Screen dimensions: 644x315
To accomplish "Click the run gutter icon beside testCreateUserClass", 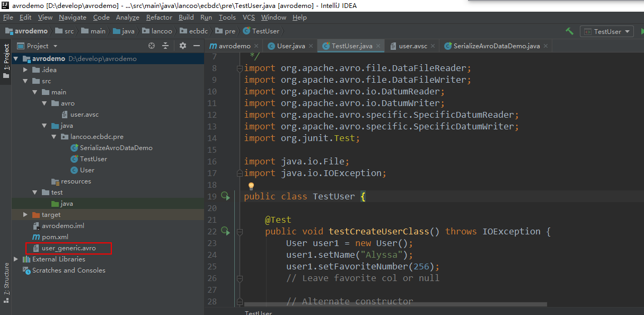I will click(x=225, y=231).
